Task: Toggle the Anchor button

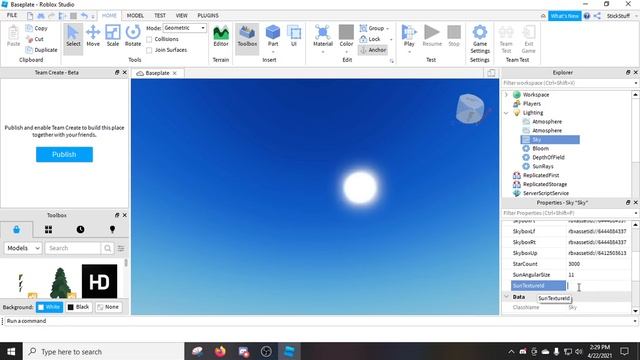Action: [373, 50]
